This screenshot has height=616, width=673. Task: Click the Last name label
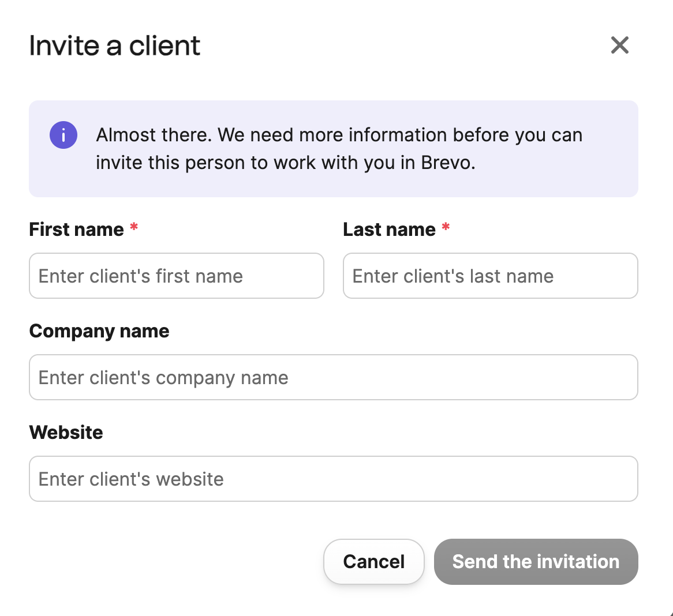click(x=389, y=230)
